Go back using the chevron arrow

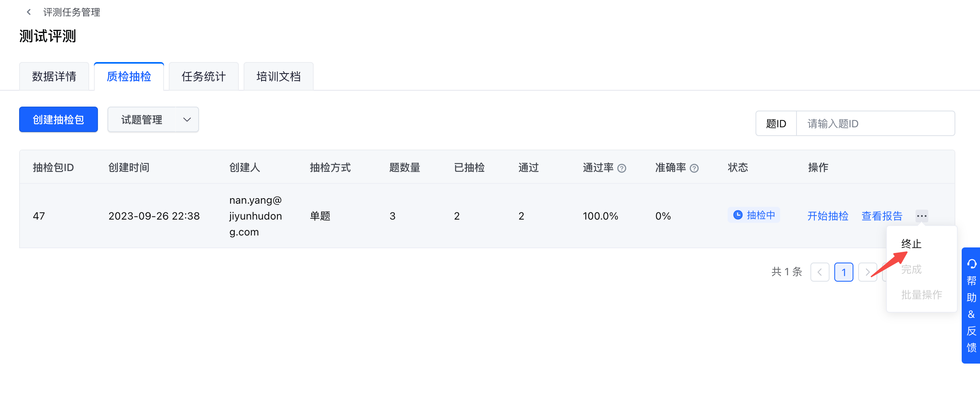29,12
